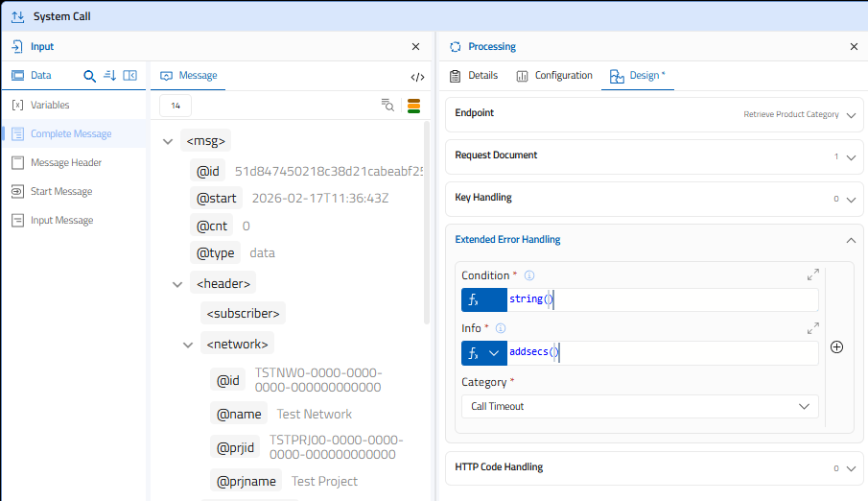Close the Input panel
The width and height of the screenshot is (868, 501).
click(x=415, y=46)
